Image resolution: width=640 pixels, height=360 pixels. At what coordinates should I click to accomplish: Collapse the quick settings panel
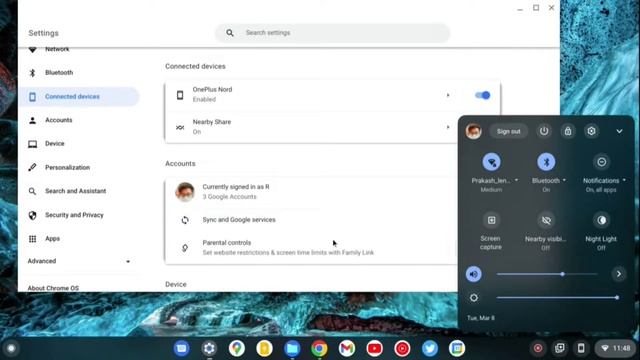pos(619,131)
